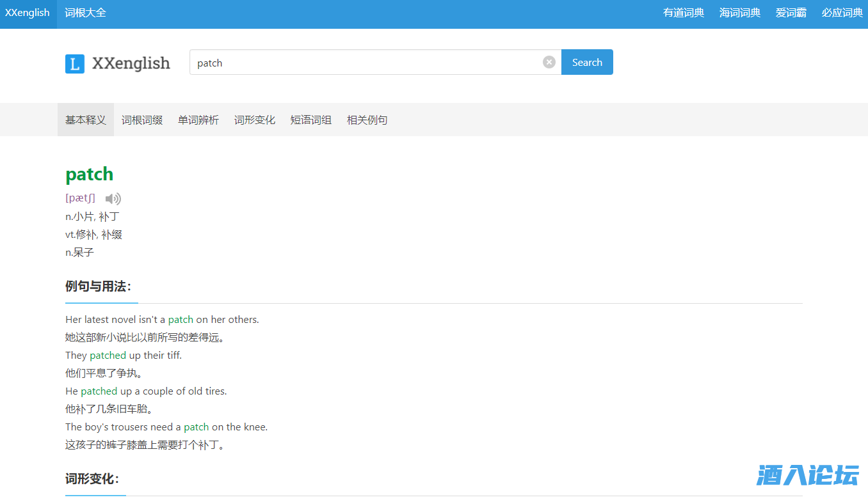Visit the 爱词霸 link
This screenshot has height=502, width=868.
click(x=791, y=13)
